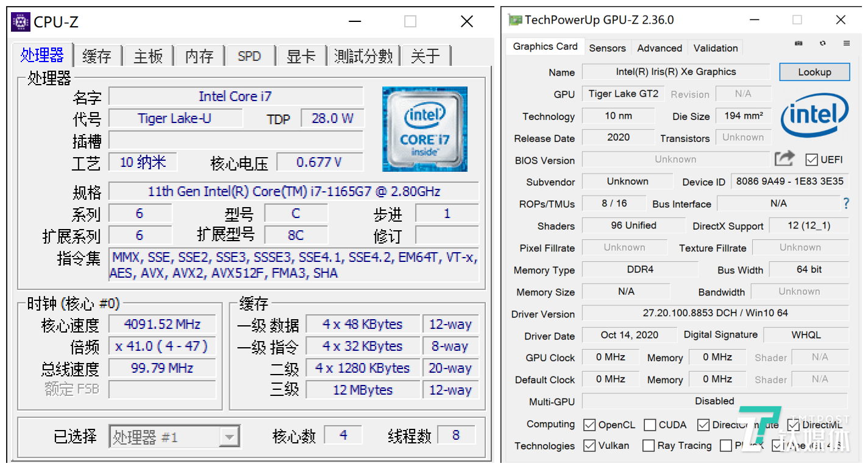Toggle the Vulkan checkbox

(589, 445)
